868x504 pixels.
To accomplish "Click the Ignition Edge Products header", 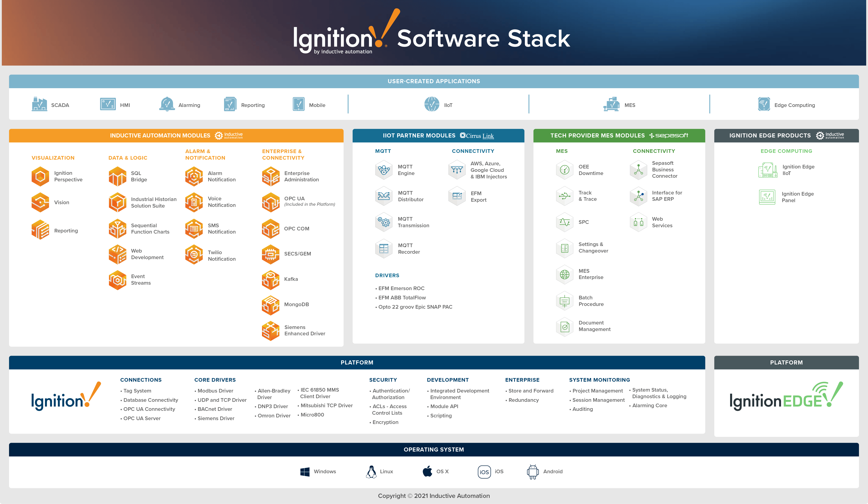I will (x=786, y=136).
